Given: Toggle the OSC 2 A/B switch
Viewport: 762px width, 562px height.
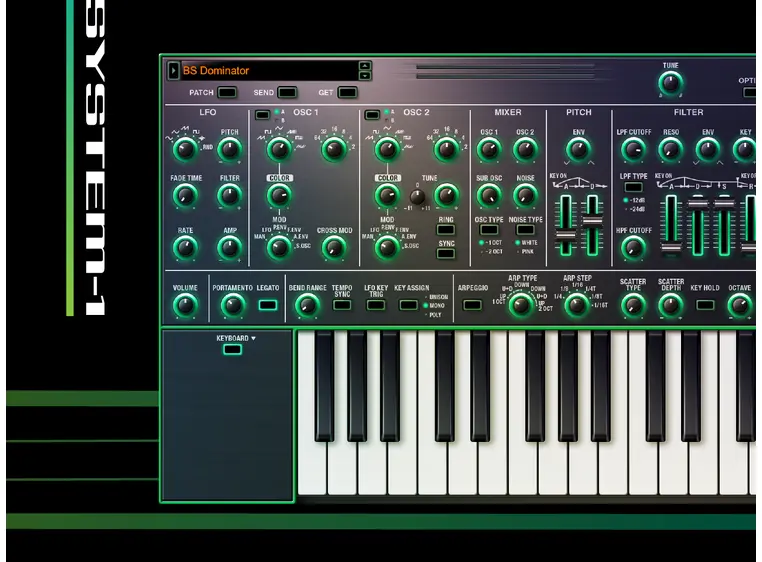Looking at the screenshot, I should [x=372, y=115].
